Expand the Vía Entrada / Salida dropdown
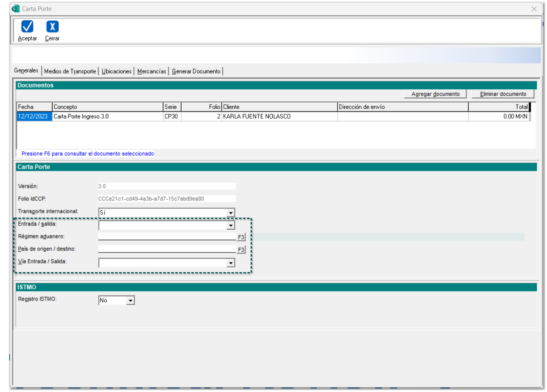547x392 pixels. coord(231,263)
